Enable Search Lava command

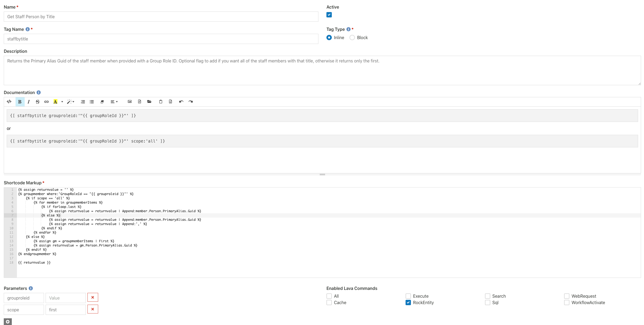[x=488, y=296]
